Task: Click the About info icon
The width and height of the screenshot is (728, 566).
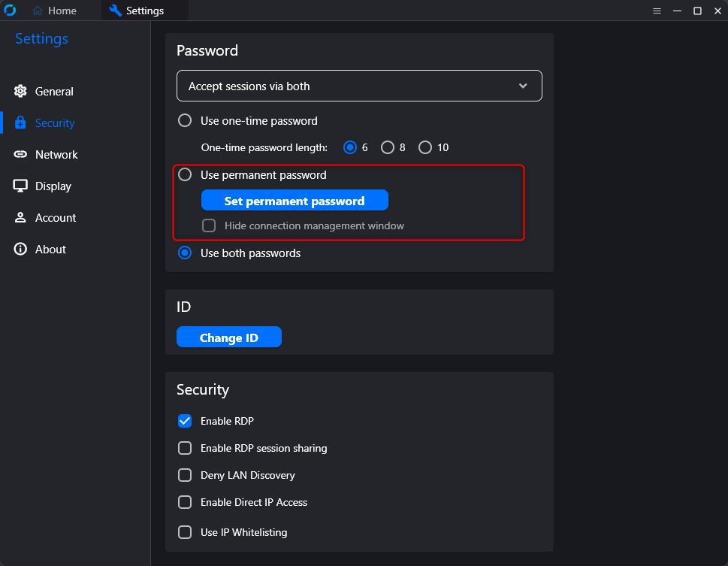Action: [x=20, y=249]
